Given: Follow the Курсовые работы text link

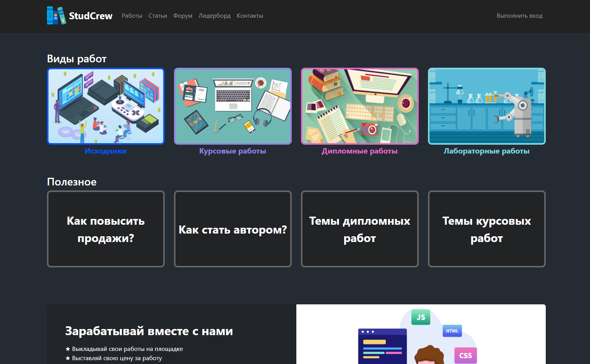Looking at the screenshot, I should pos(233,151).
